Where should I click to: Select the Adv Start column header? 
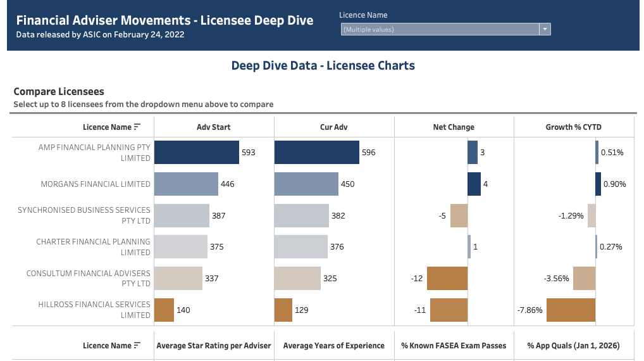(x=214, y=127)
